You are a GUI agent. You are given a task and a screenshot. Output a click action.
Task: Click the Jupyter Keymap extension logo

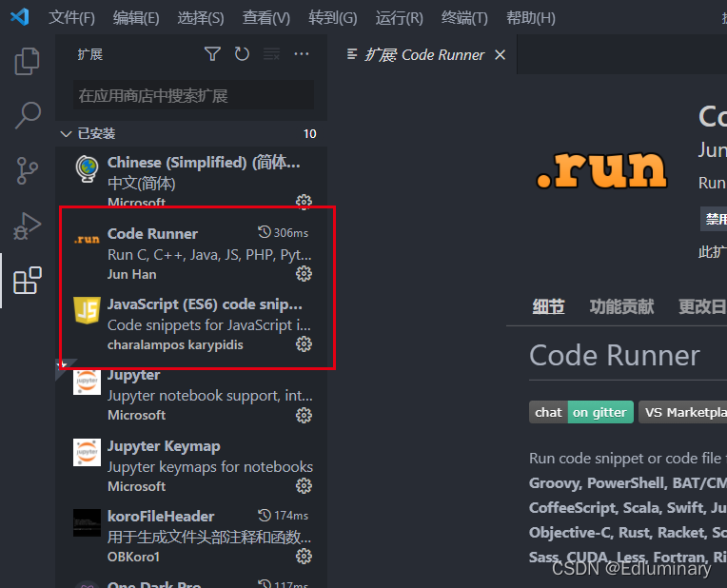click(87, 452)
